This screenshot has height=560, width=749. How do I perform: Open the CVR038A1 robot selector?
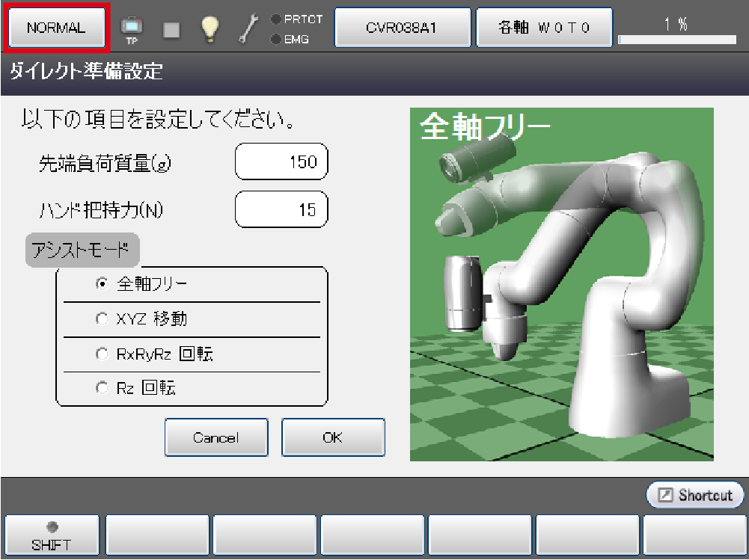tap(402, 28)
